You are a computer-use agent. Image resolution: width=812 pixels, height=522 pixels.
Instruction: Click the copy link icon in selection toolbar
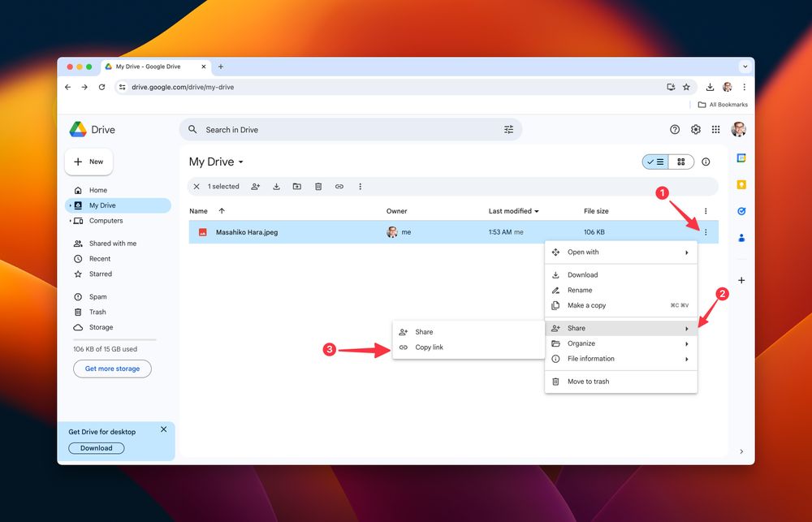point(339,187)
